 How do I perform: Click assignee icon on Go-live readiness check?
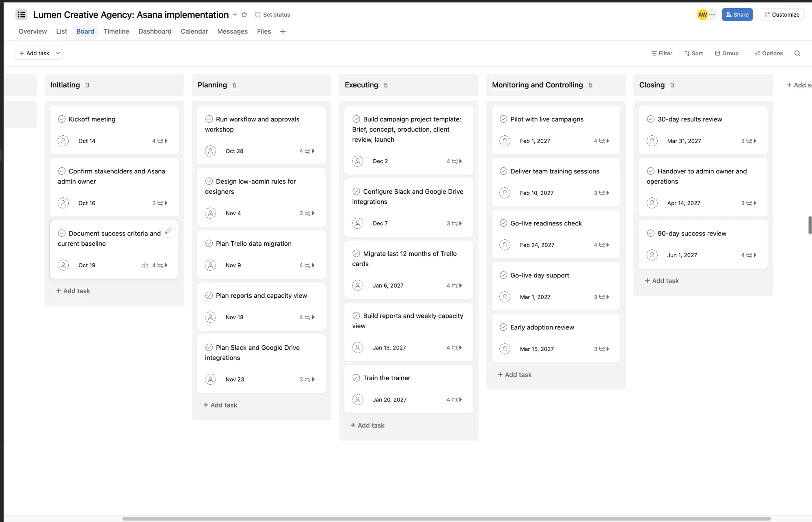point(505,245)
